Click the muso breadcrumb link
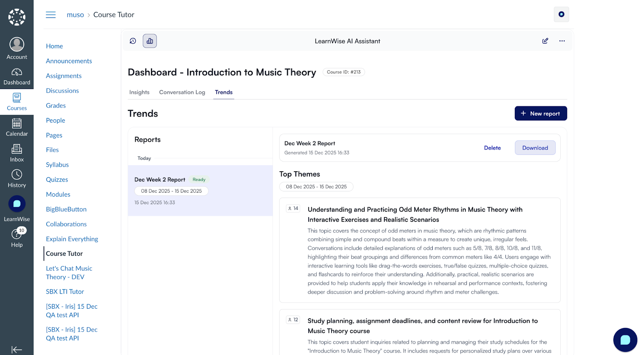644x355 pixels. [x=75, y=15]
